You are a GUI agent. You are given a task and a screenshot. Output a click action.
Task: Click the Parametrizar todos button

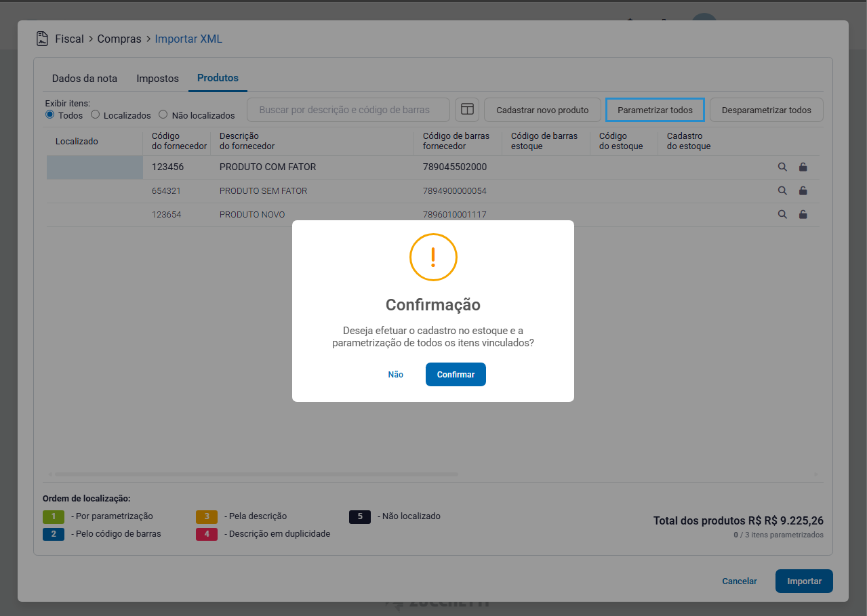655,110
